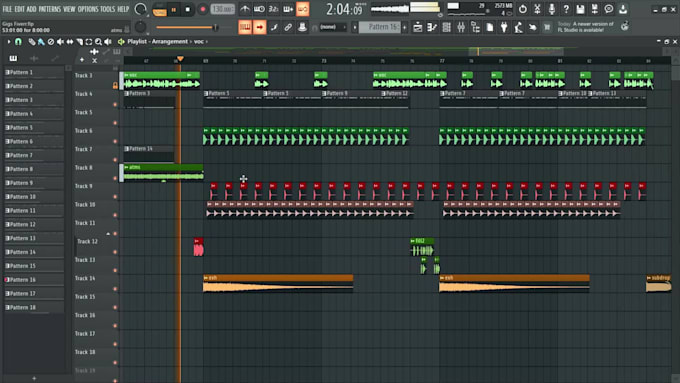Select the playlist delete tool
This screenshot has width=680, height=383.
point(51,42)
